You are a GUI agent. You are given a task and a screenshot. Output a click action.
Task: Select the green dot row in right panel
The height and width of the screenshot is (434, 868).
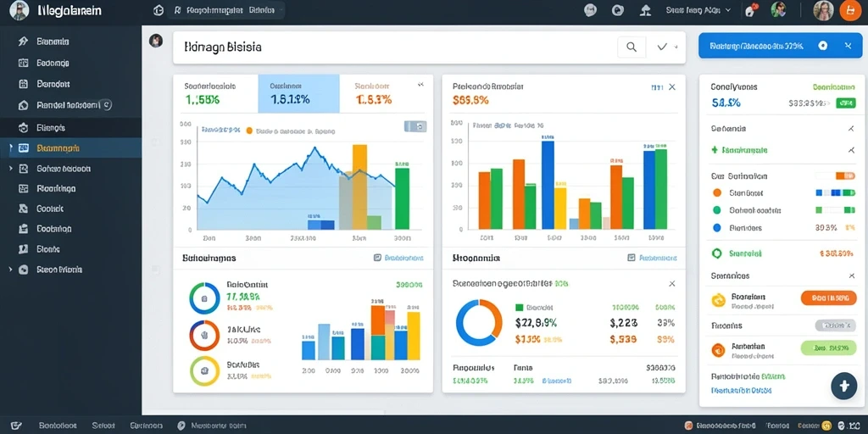(783, 210)
